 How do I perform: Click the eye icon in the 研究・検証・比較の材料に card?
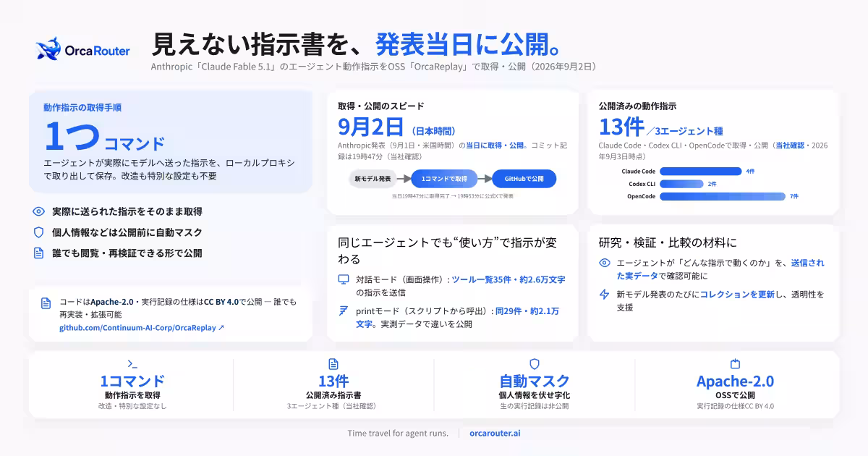(604, 263)
